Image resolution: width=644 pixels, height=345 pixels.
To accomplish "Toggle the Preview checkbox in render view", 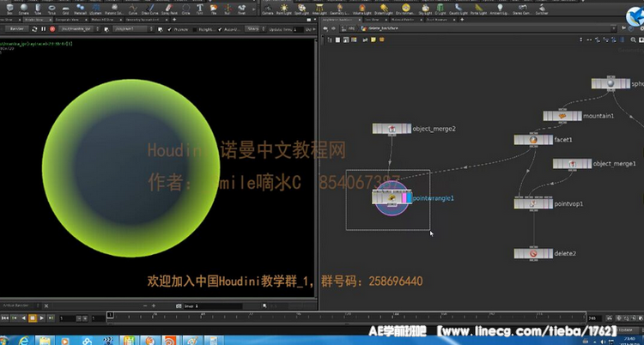I will [170, 29].
